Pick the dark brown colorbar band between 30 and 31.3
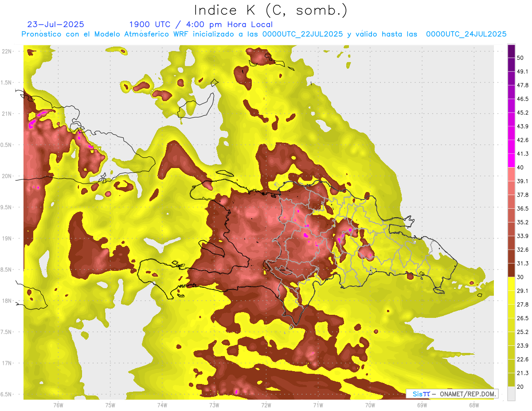This screenshot has height=411, width=532. [x=511, y=270]
